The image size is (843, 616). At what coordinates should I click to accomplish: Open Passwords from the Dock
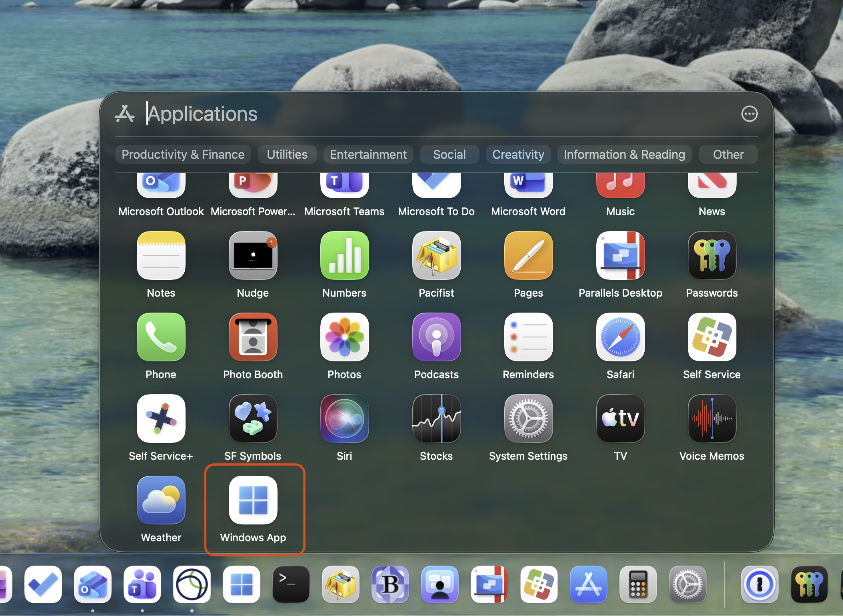point(809,584)
